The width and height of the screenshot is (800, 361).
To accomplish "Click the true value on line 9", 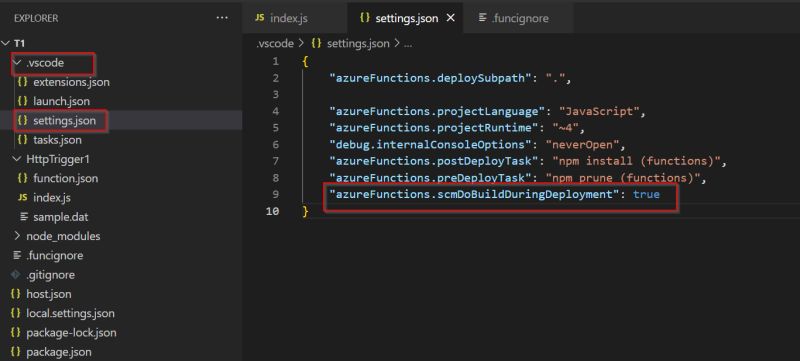I will click(x=646, y=194).
